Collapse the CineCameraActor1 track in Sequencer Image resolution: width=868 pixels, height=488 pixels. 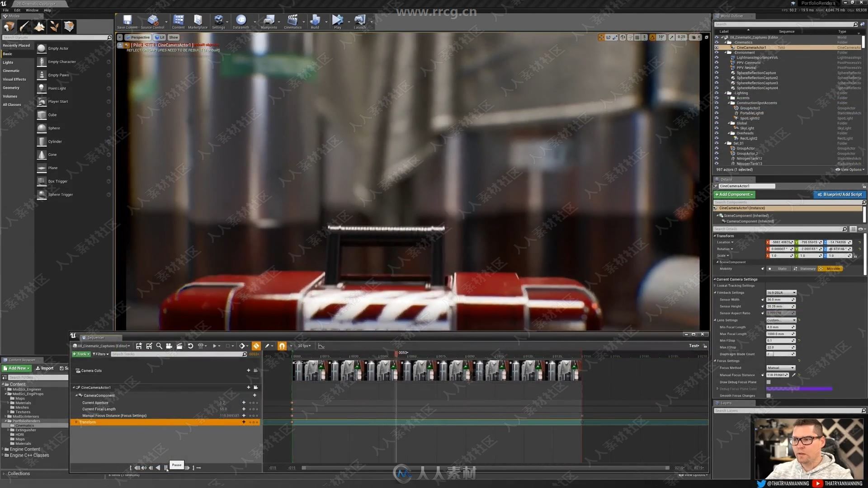74,388
